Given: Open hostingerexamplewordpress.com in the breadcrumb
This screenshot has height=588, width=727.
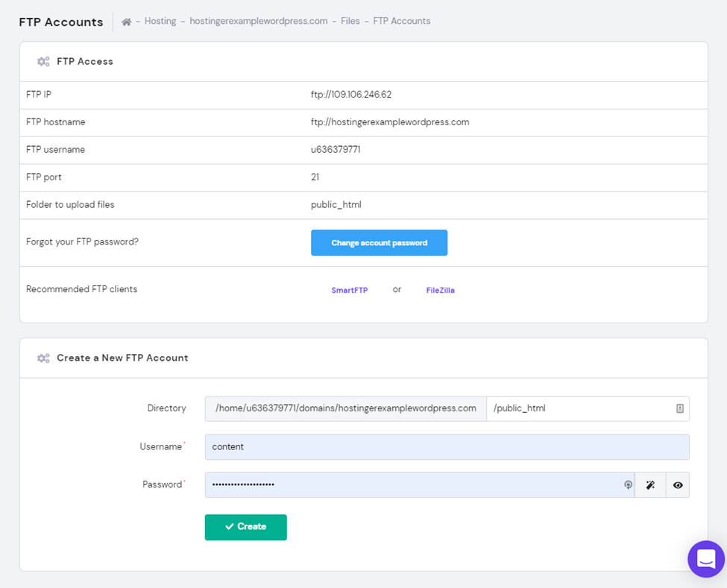Looking at the screenshot, I should (258, 22).
